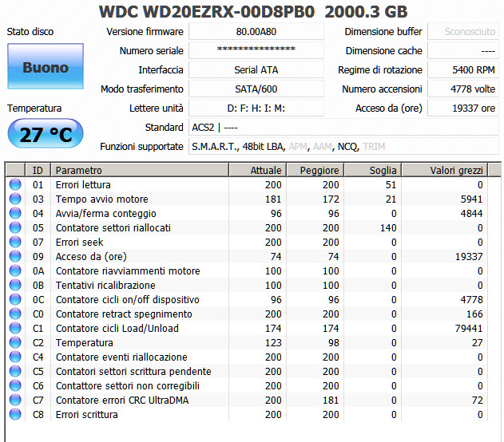Select Contatore settori riallocati threshold 140
504x442 pixels.
(x=388, y=228)
